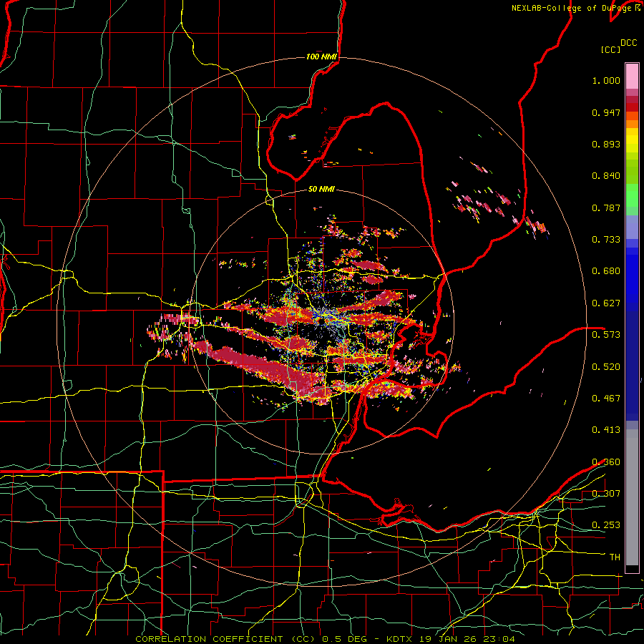Click the 50 NMI range ring label
The image size is (644, 644).
pyautogui.click(x=321, y=190)
